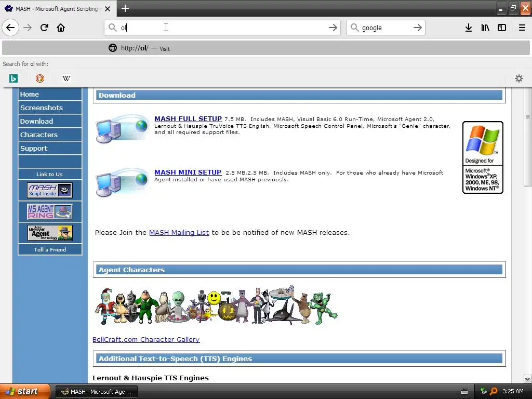The width and height of the screenshot is (532, 399).
Task: Click the Link to Us sidebar item
Action: (49, 174)
